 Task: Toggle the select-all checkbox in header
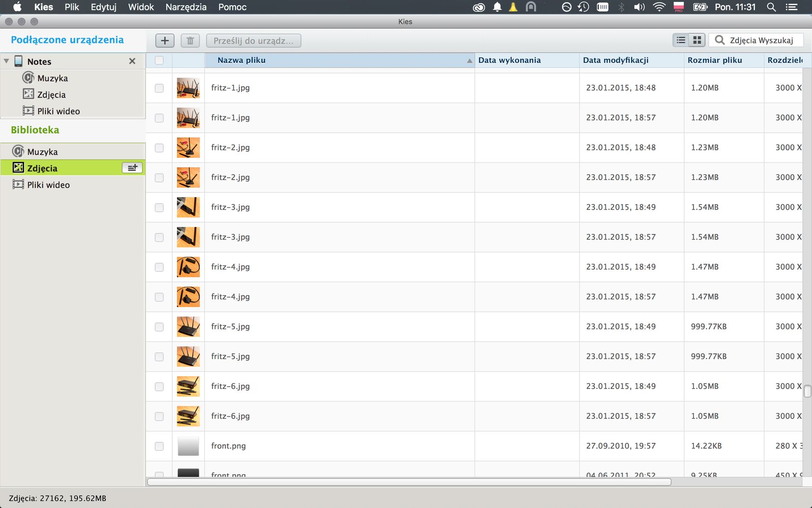tap(159, 60)
